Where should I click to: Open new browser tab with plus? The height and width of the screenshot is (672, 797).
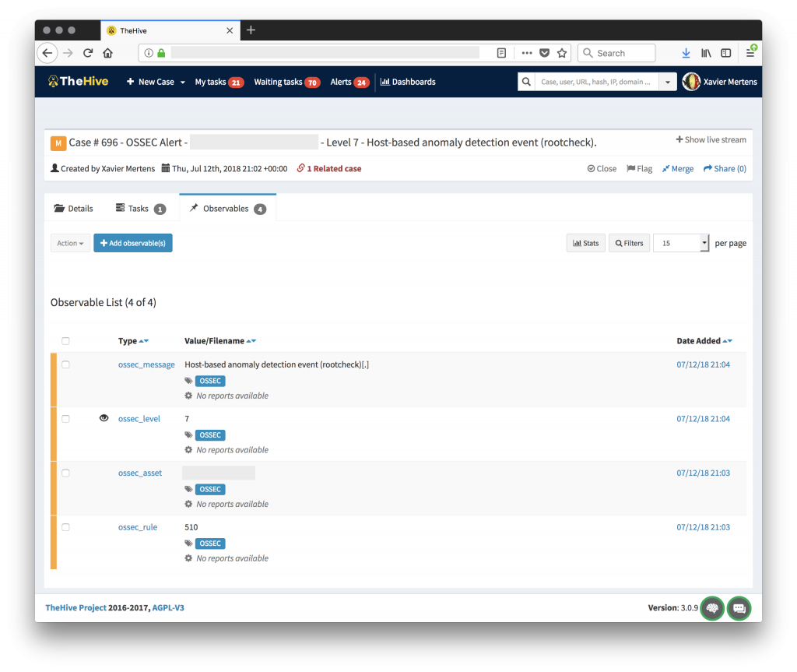251,30
